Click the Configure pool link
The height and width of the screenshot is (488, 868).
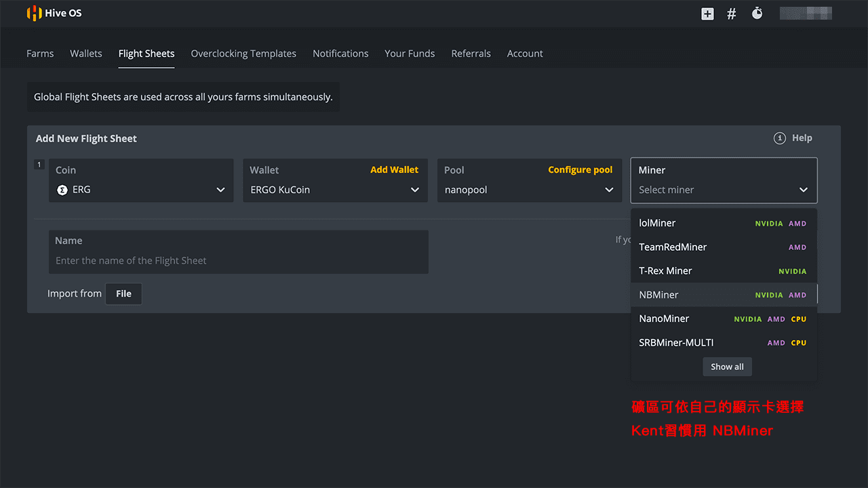(x=580, y=169)
